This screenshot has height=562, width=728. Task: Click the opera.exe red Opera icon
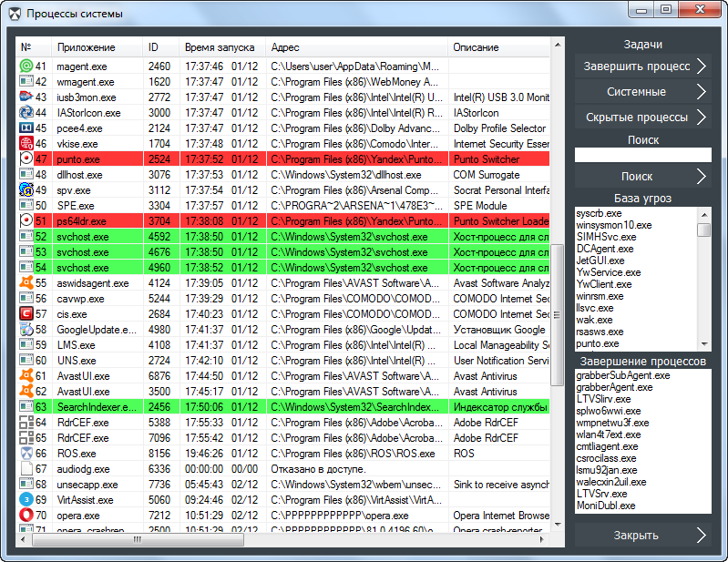coord(26,516)
